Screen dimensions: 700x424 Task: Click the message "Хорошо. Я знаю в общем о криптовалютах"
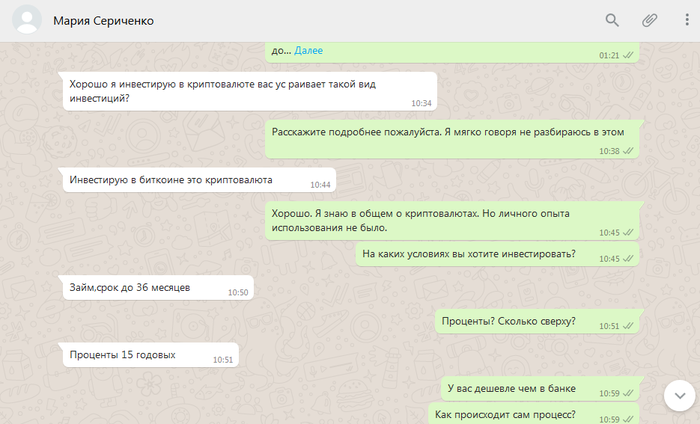(x=432, y=219)
